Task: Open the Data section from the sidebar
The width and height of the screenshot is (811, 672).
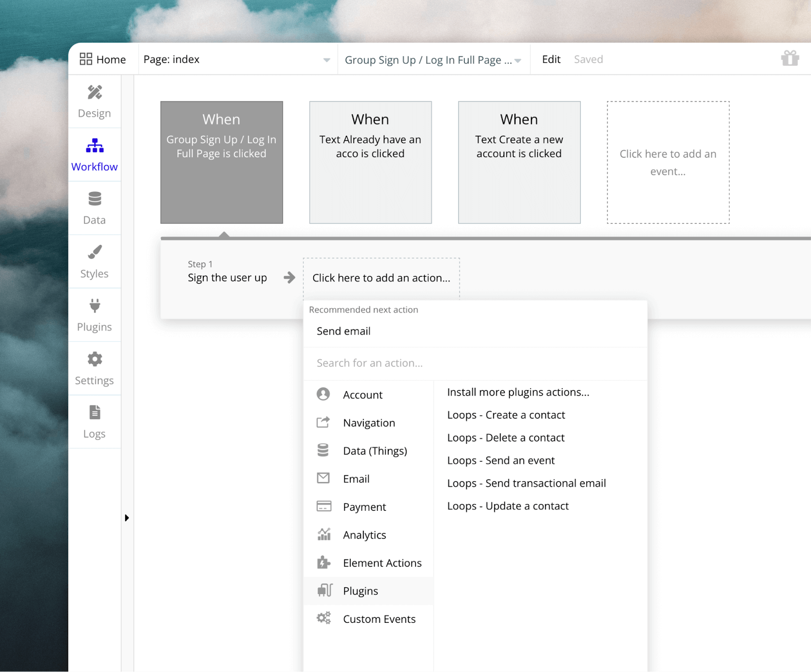Action: click(94, 208)
